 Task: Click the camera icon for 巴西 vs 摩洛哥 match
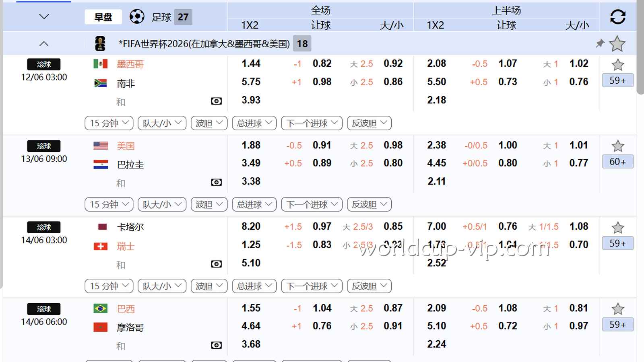coord(216,345)
